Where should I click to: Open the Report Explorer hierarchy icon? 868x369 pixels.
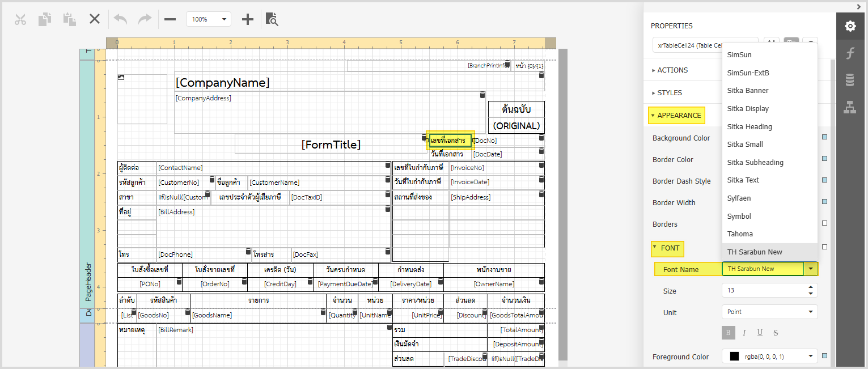pos(850,107)
